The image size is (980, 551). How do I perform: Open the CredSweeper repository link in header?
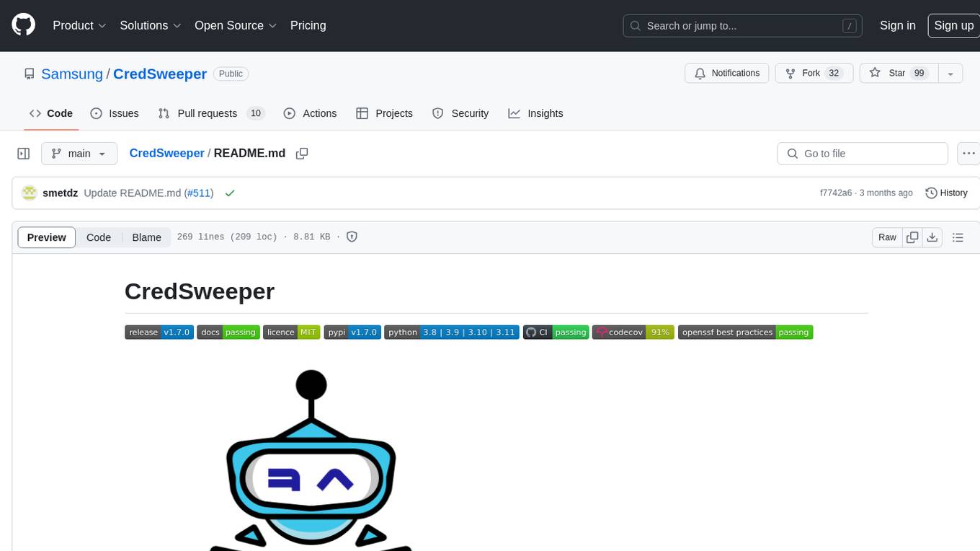click(x=160, y=74)
